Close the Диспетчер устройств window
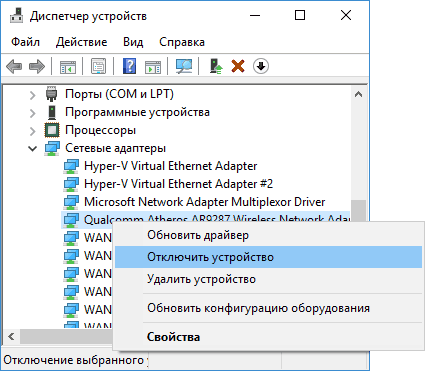Screen dimensions: 425x371 click(346, 15)
